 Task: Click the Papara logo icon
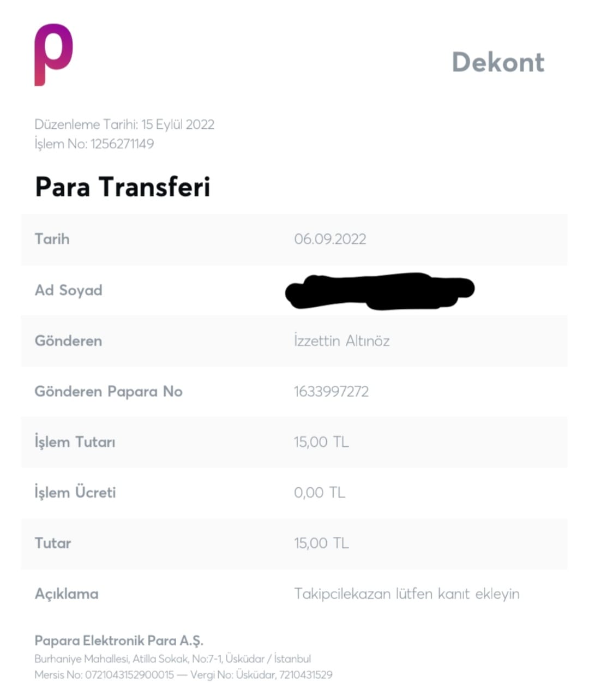pos(53,55)
